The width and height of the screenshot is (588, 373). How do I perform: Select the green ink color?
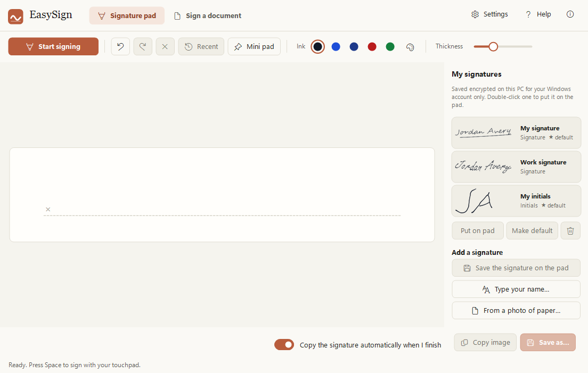(x=390, y=46)
